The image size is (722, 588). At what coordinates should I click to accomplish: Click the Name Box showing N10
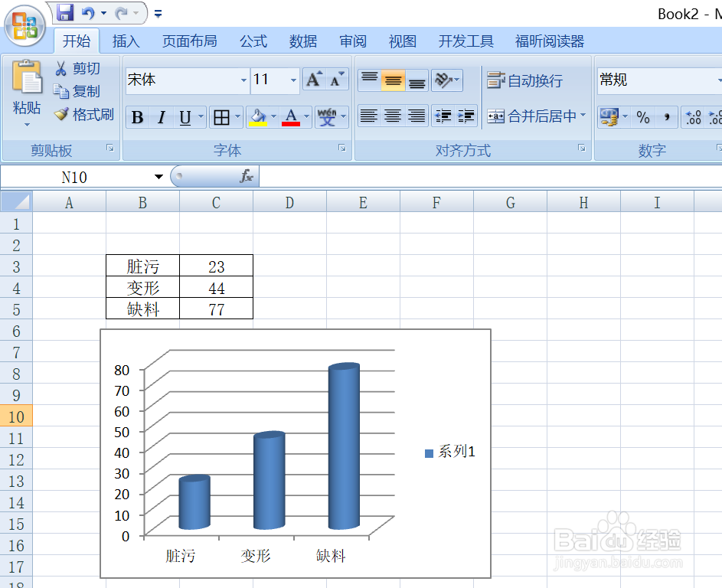74,177
